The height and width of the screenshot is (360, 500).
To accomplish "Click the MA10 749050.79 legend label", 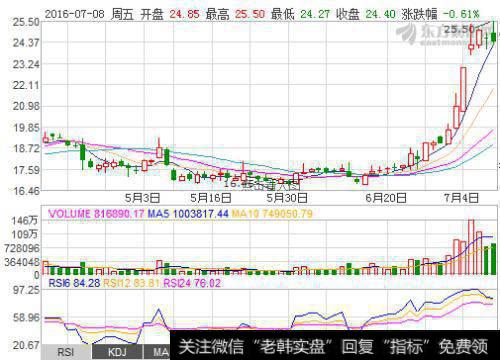I will (272, 214).
